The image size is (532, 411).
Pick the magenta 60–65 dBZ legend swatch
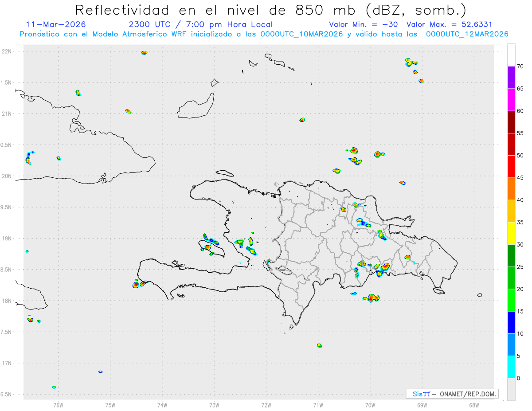pos(511,100)
